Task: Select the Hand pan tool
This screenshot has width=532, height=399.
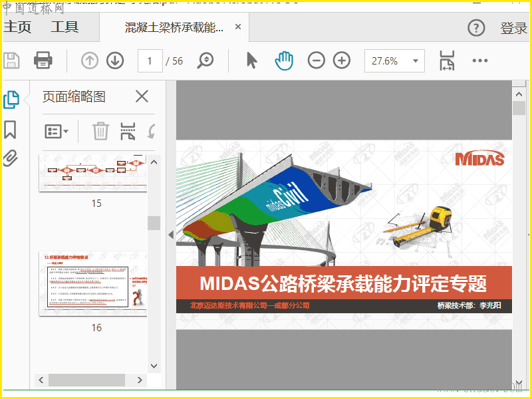Action: [284, 61]
